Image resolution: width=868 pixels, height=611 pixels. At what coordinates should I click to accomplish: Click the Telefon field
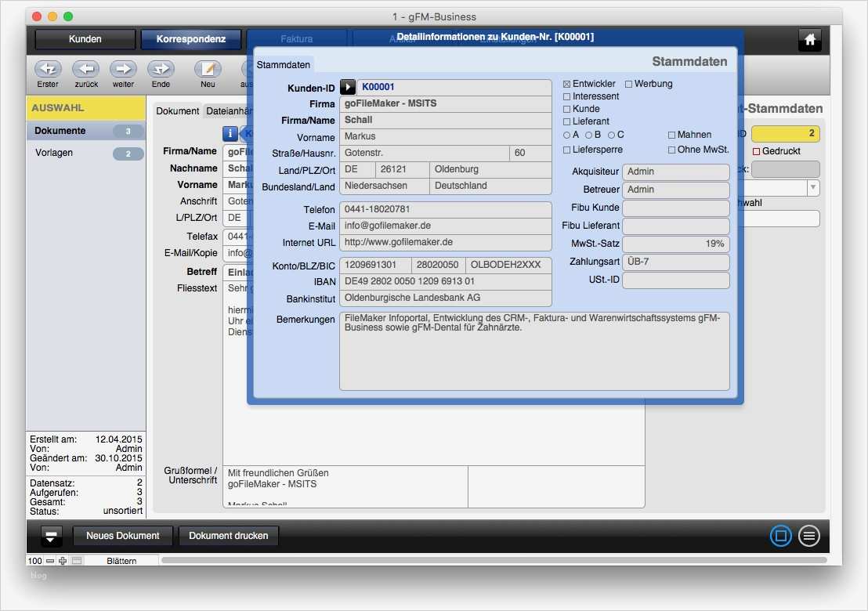pos(446,209)
